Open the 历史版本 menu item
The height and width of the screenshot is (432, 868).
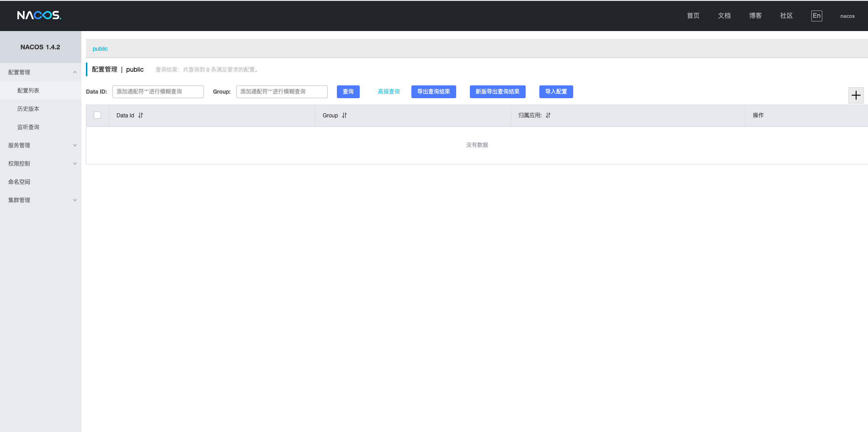tap(41, 109)
